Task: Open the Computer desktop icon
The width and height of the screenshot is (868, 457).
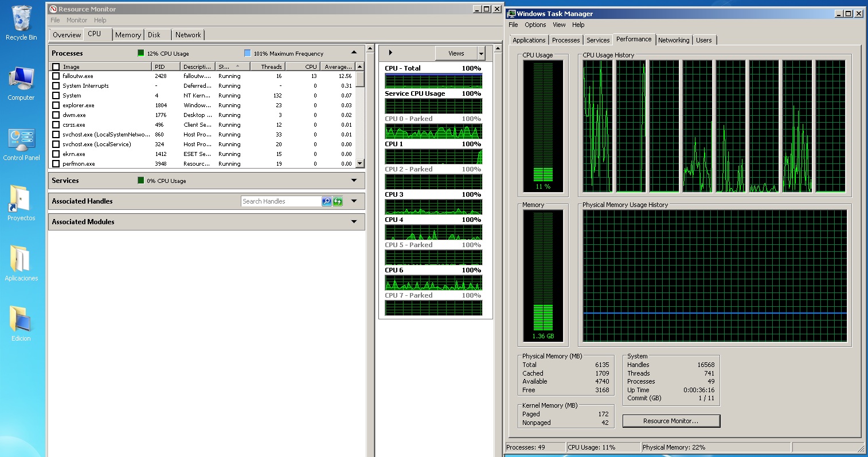Action: click(21, 84)
